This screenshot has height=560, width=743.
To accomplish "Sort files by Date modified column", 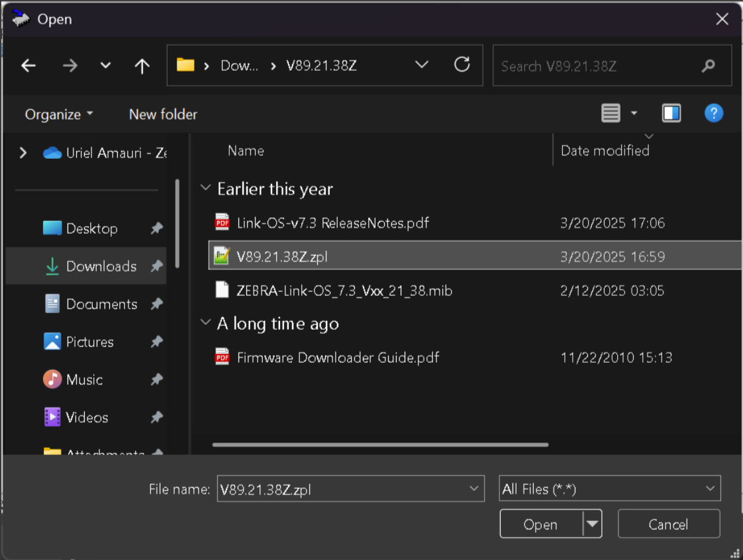I will pos(605,151).
